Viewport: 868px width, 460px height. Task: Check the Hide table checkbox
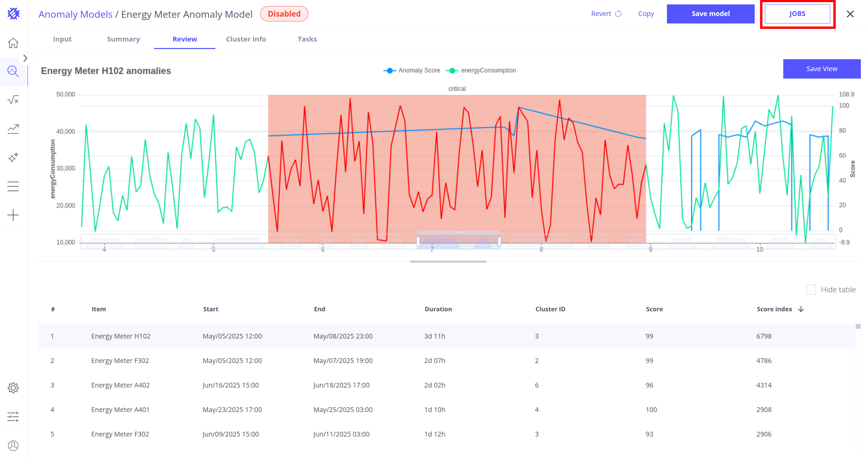(811, 290)
